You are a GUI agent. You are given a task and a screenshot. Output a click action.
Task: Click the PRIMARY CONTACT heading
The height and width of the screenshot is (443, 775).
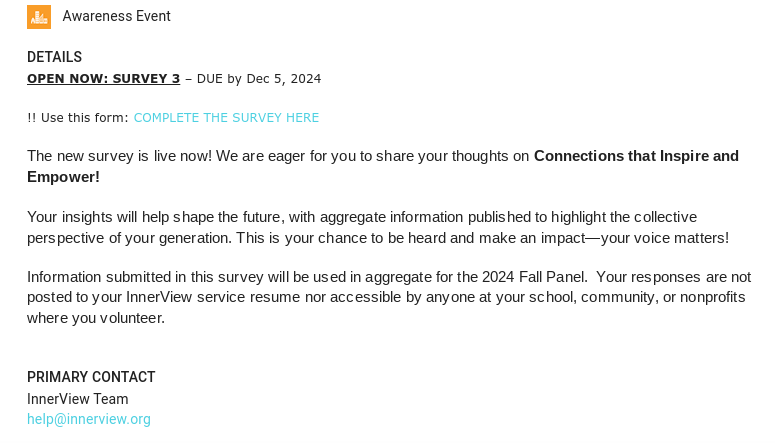coord(91,377)
